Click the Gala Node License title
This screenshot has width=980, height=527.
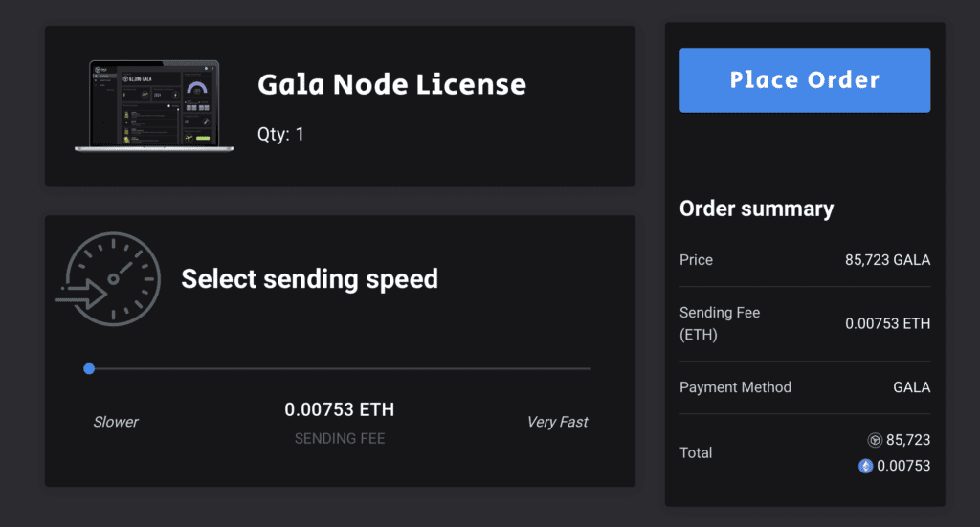pos(391,84)
